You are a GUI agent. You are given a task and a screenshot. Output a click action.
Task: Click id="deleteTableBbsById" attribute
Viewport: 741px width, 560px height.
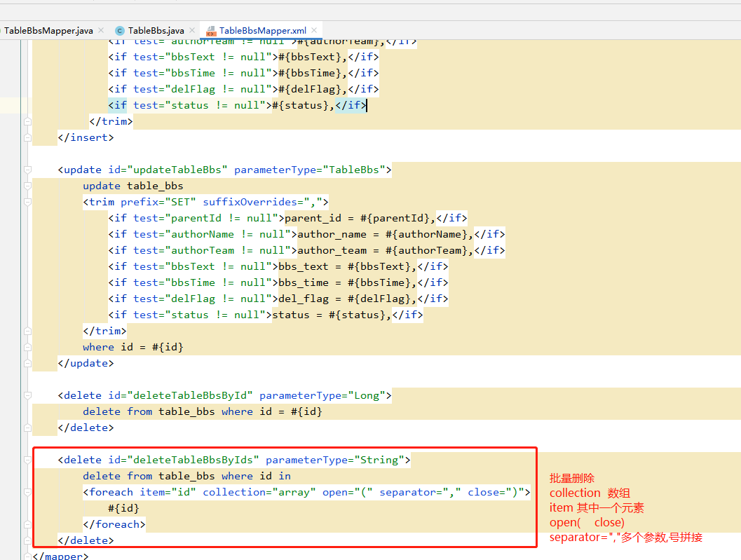pyautogui.click(x=181, y=395)
